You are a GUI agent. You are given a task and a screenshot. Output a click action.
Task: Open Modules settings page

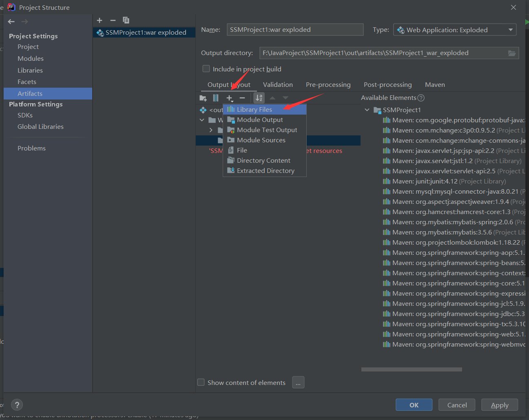[x=31, y=59]
